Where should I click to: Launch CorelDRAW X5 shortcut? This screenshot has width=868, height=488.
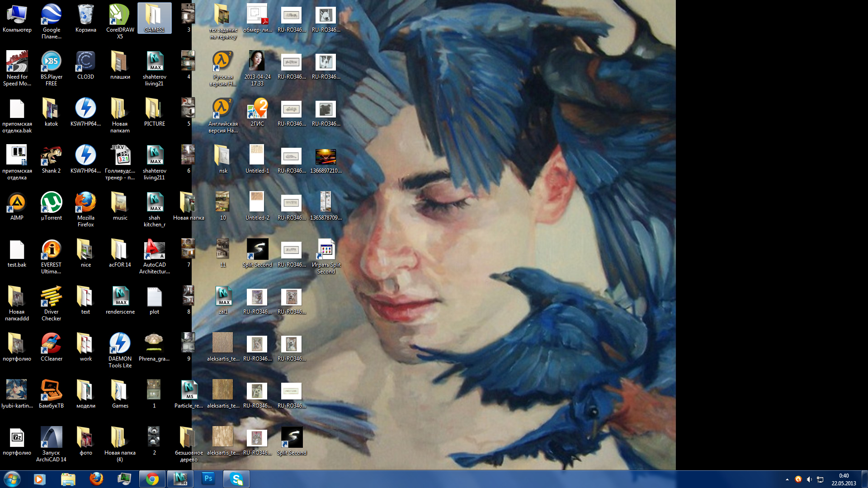[x=120, y=22]
